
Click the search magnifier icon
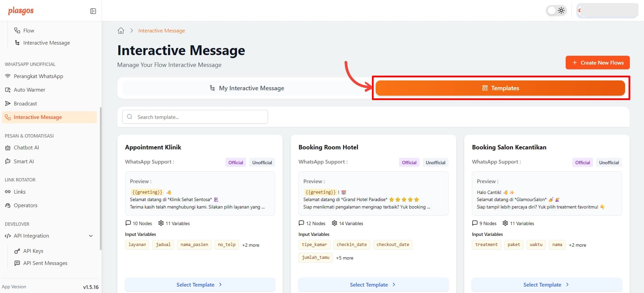pyautogui.click(x=130, y=117)
